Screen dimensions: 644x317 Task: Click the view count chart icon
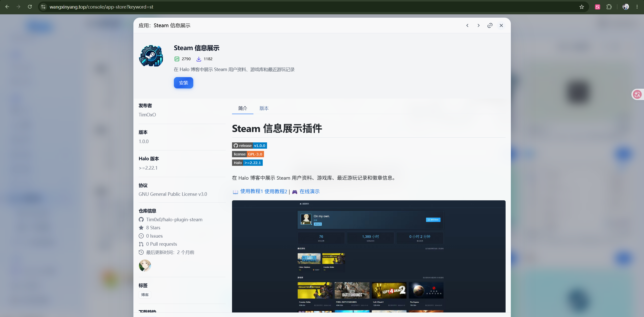[177, 59]
